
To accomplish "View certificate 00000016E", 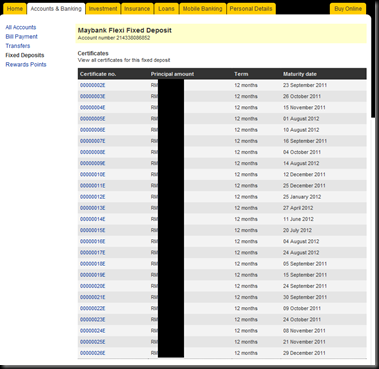I will tap(93, 242).
